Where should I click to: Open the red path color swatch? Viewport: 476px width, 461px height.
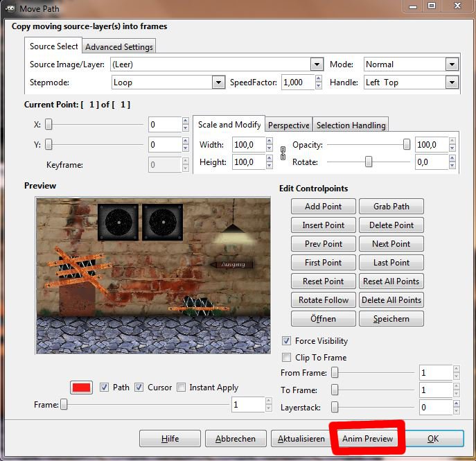point(81,388)
